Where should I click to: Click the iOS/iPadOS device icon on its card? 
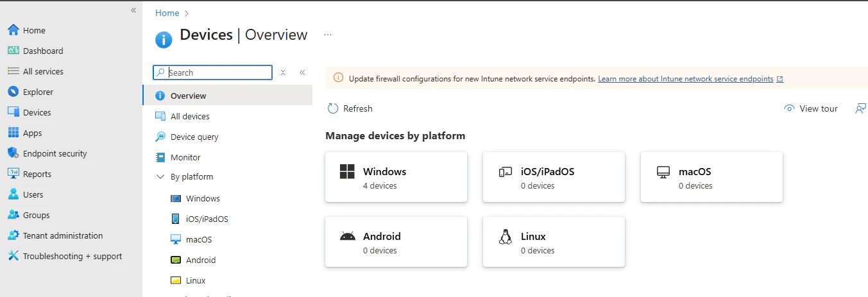(505, 172)
